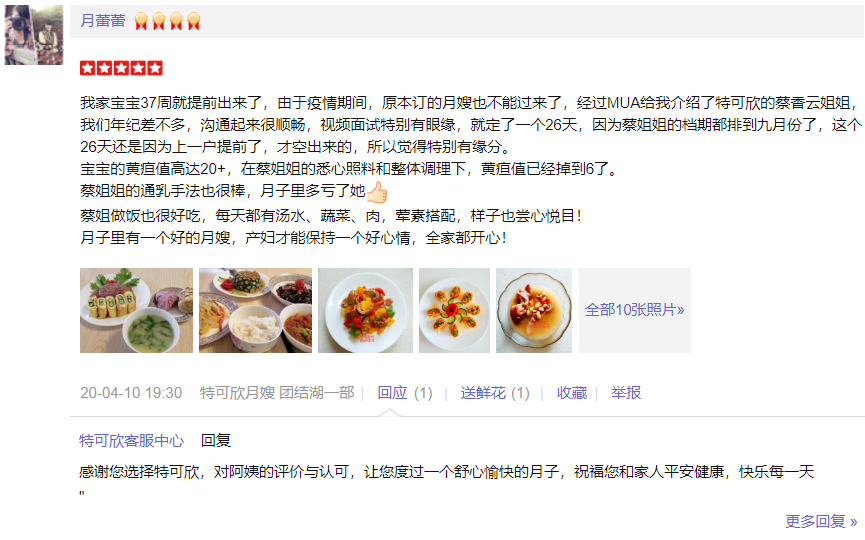
Task: View dessert bowl with lotus seeds photo
Action: (x=534, y=310)
